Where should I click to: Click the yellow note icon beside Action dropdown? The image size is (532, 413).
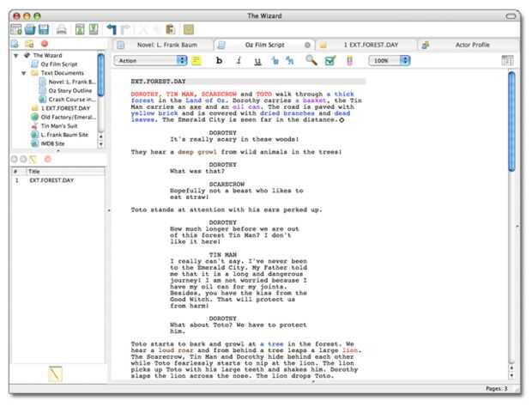tap(196, 61)
